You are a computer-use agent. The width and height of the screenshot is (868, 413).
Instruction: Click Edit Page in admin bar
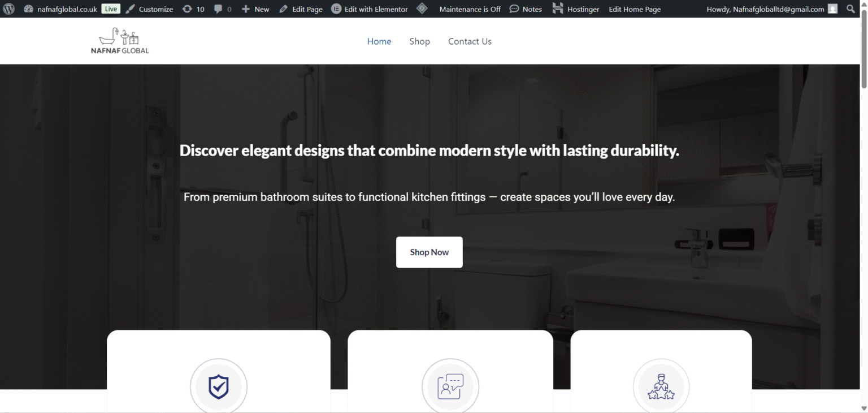(301, 9)
